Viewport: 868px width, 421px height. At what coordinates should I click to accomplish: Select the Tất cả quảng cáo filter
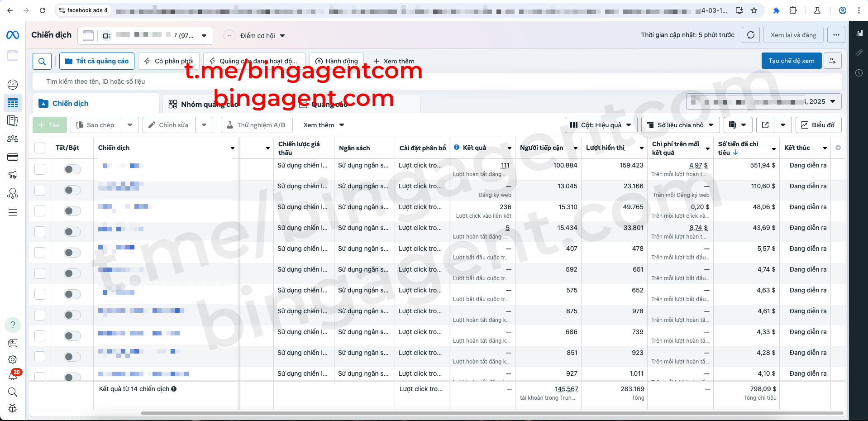click(97, 61)
